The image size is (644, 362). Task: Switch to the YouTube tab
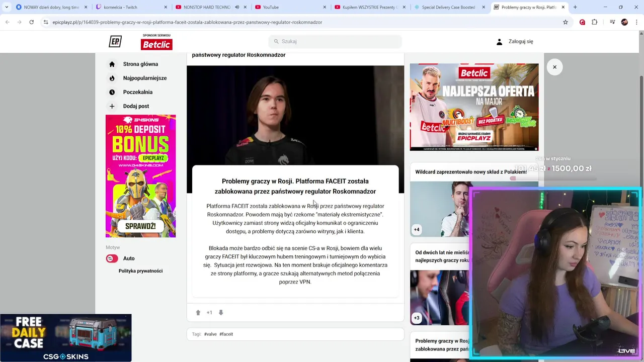(290, 7)
